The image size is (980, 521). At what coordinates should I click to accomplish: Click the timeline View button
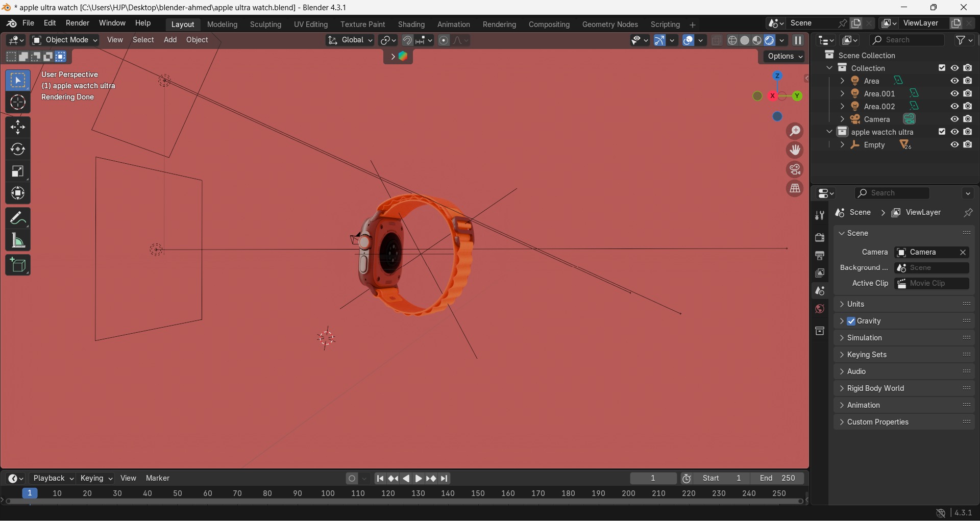click(x=129, y=479)
